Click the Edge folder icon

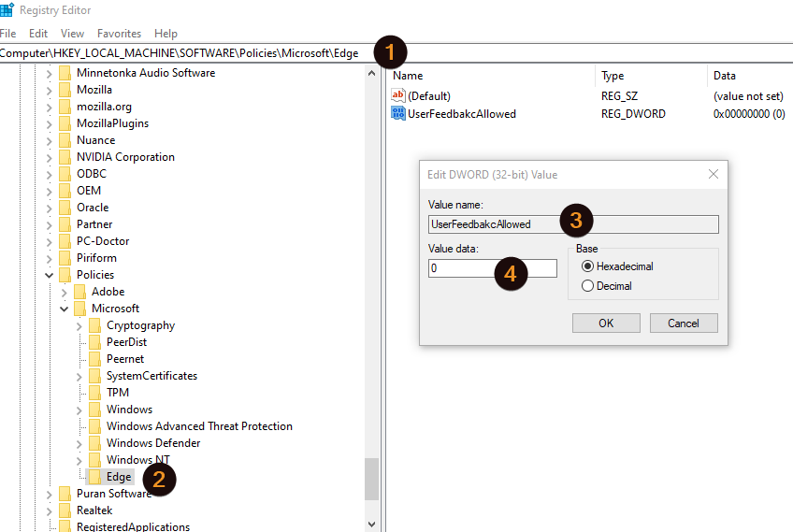click(x=94, y=477)
